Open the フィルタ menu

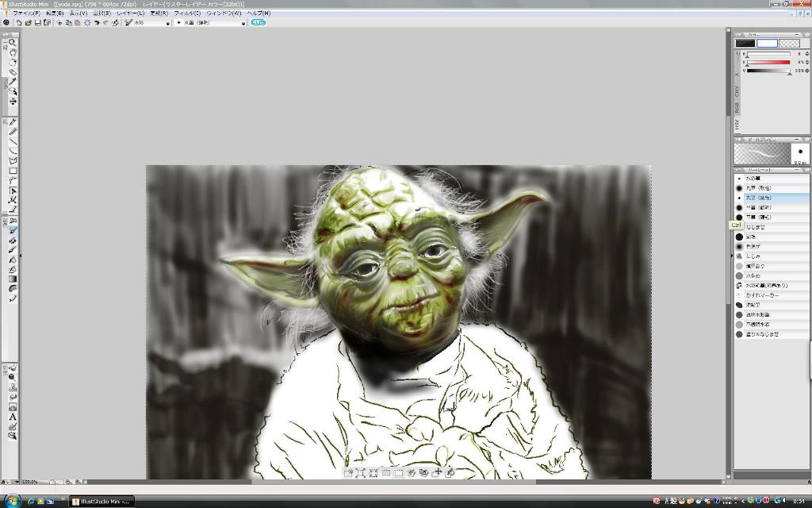tap(187, 13)
